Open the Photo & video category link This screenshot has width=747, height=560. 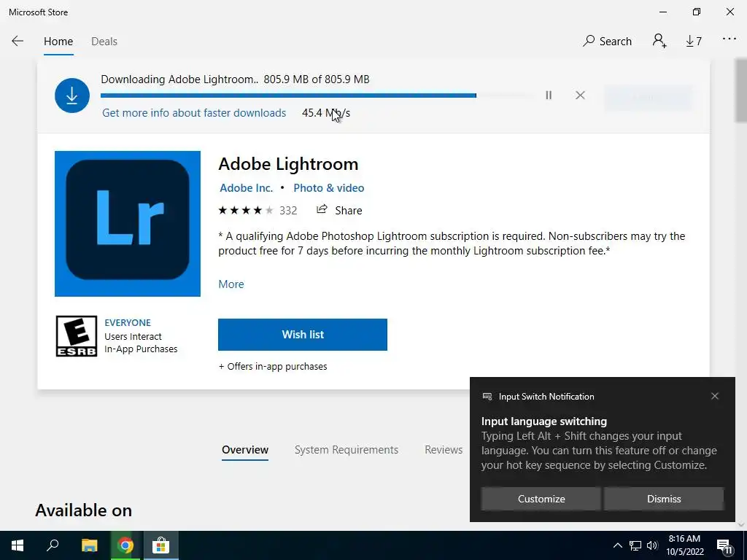[x=329, y=188]
